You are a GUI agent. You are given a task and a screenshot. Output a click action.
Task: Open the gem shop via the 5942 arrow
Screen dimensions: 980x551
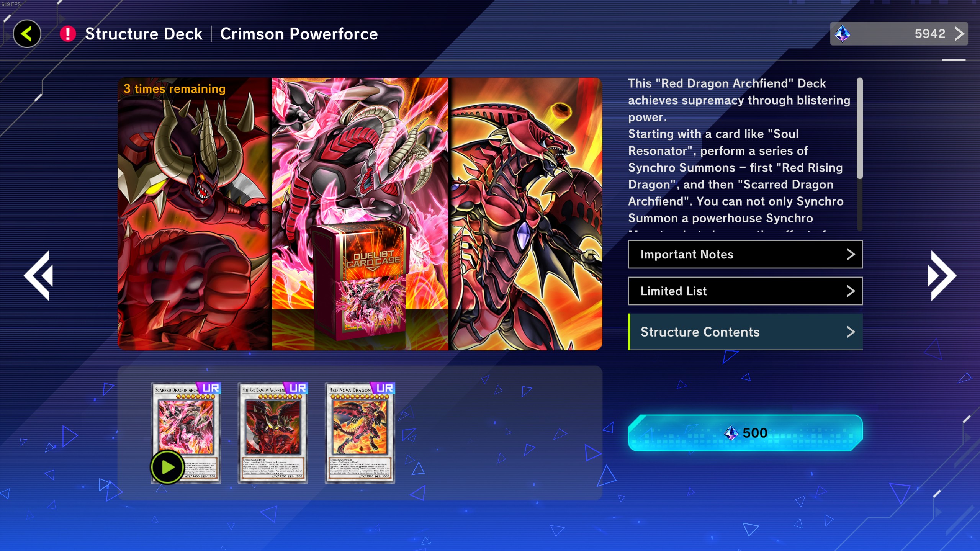click(959, 34)
